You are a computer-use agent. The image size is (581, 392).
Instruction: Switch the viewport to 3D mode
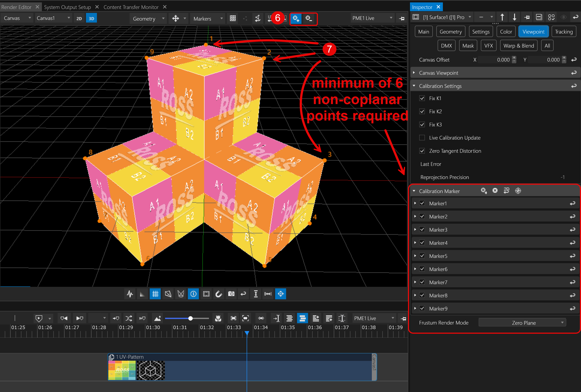click(91, 18)
